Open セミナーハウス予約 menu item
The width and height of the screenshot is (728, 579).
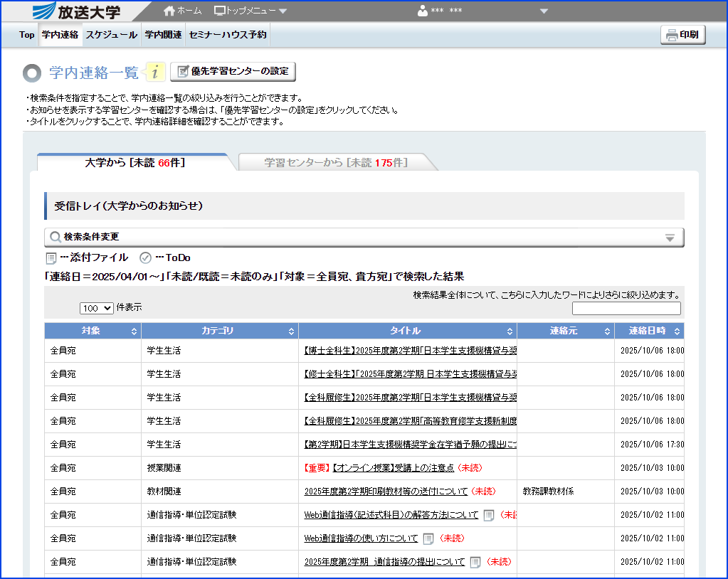point(228,34)
